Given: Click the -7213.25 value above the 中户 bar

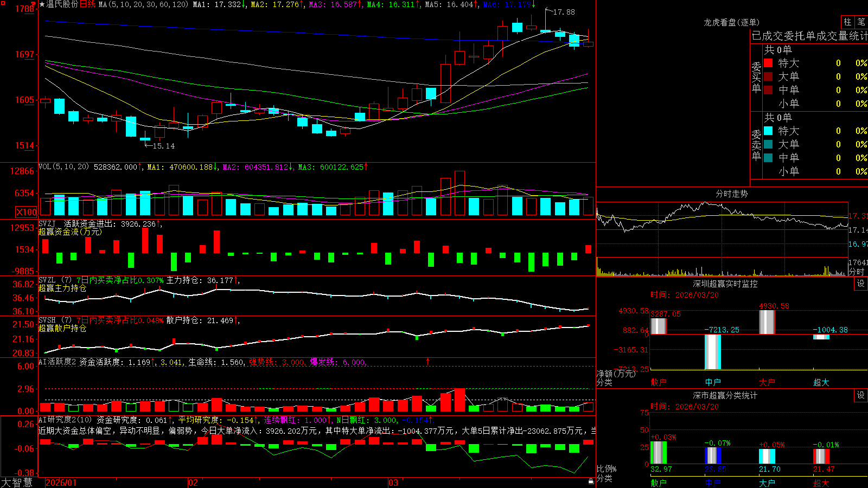Looking at the screenshot, I should point(722,330).
